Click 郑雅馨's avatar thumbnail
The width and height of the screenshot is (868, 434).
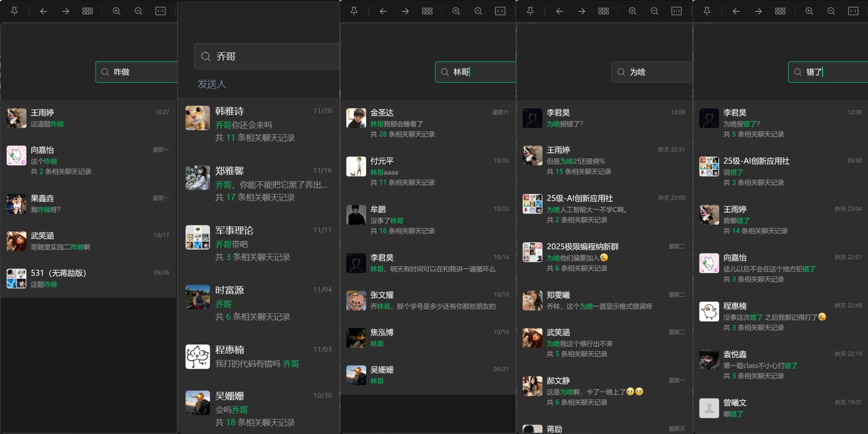click(197, 178)
